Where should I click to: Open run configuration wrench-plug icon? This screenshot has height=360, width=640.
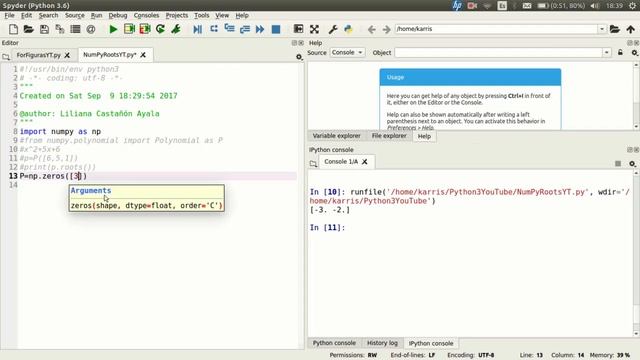click(x=176, y=29)
